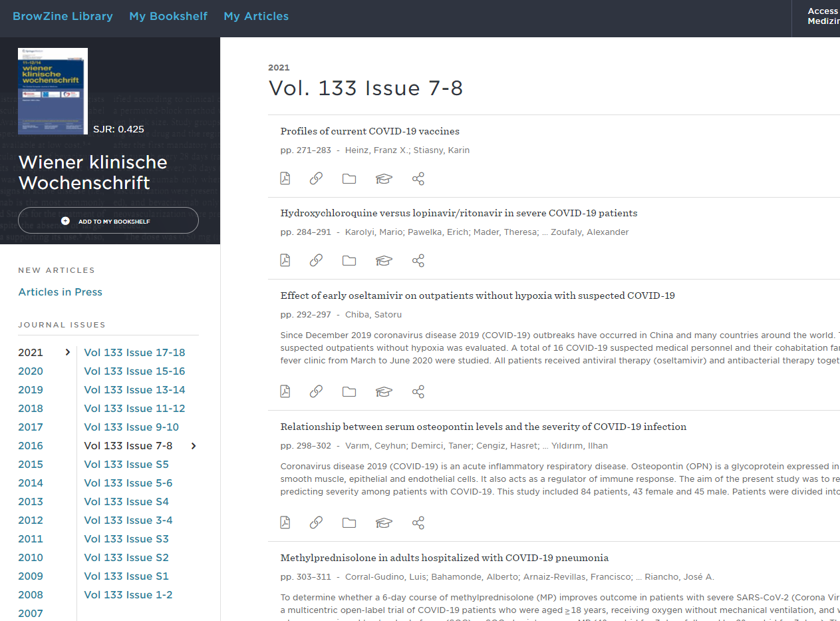Select Vol 133 Issue 1-2
The width and height of the screenshot is (840, 621).
click(128, 595)
